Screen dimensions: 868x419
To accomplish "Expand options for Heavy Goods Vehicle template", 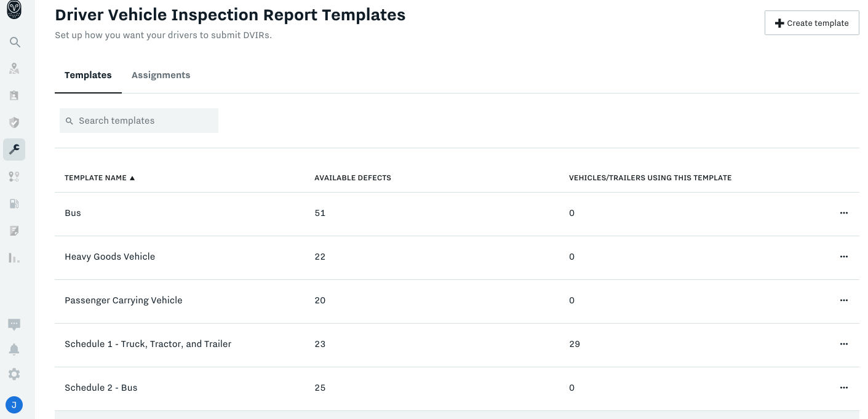I will (843, 257).
